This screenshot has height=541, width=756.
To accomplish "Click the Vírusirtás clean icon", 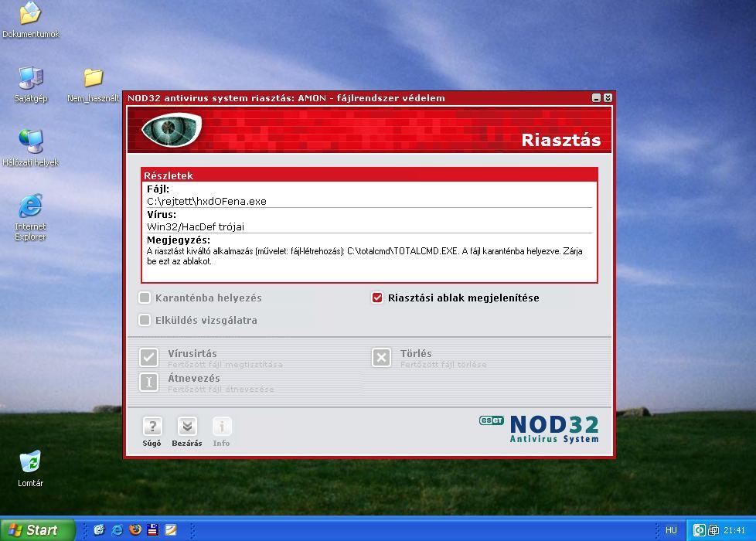I will [149, 357].
